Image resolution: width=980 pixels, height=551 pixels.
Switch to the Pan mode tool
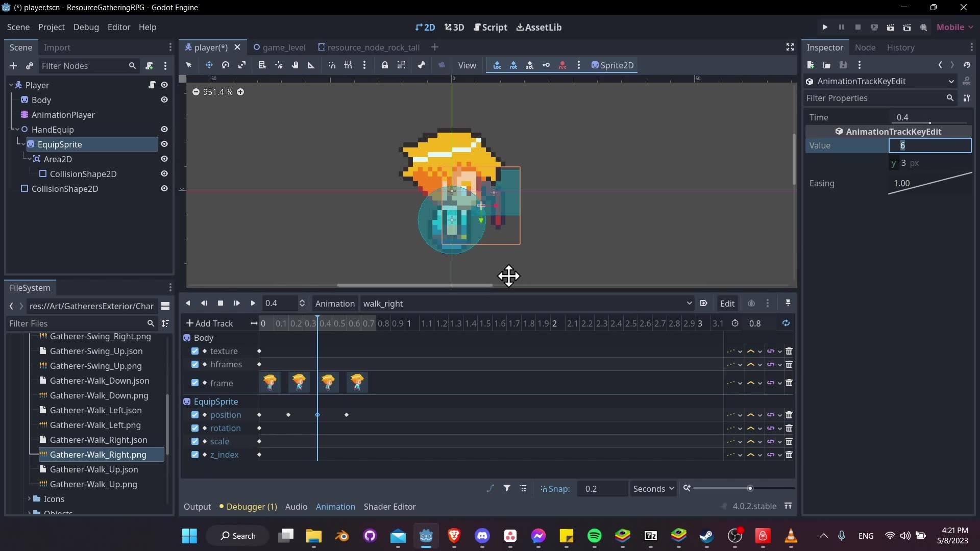coord(295,65)
